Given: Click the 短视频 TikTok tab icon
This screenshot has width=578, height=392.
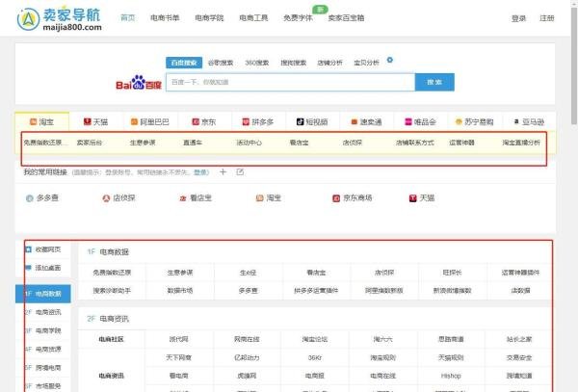Looking at the screenshot, I should coord(300,121).
